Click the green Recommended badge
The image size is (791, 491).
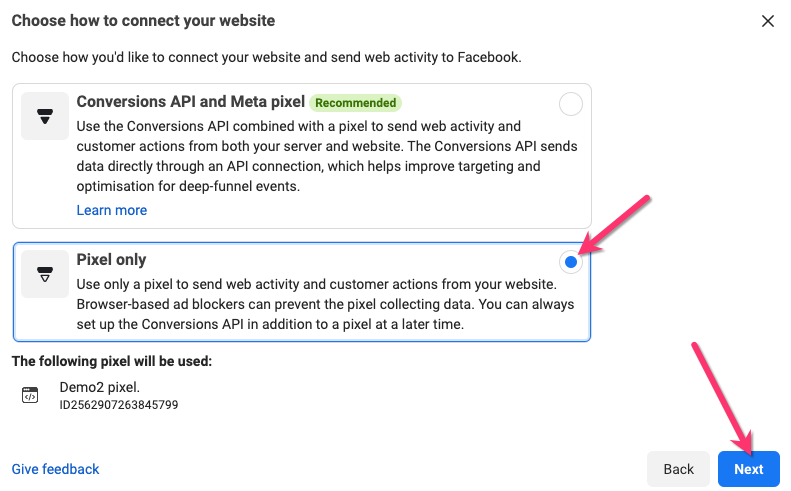(x=355, y=103)
